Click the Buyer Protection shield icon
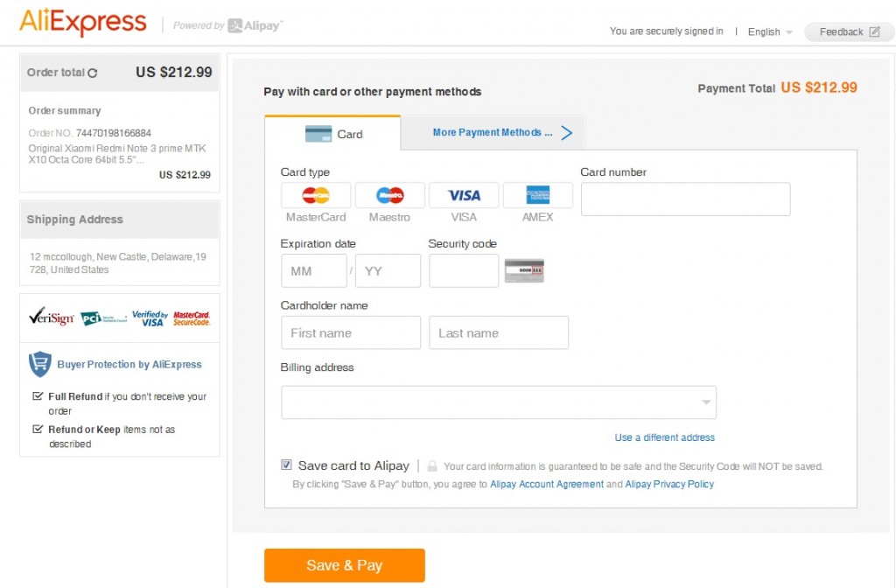896x588 pixels. [x=40, y=364]
